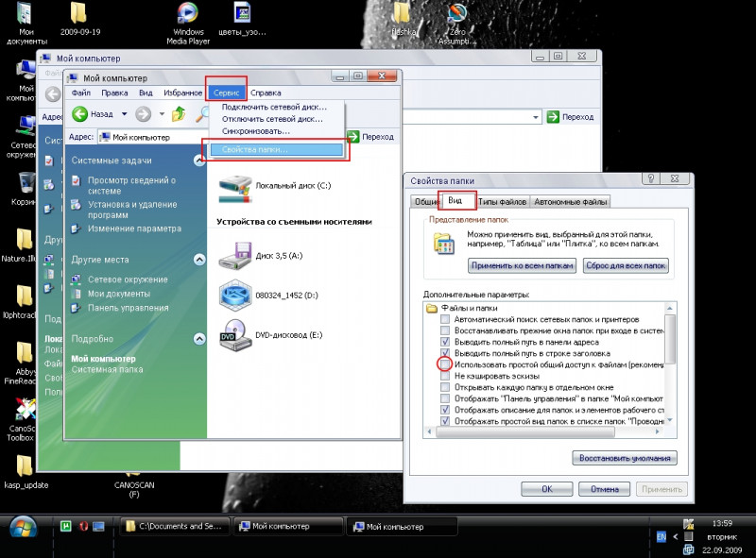756x558 pixels.
Task: Click Сброс для всех папок button
Action: click(626, 265)
